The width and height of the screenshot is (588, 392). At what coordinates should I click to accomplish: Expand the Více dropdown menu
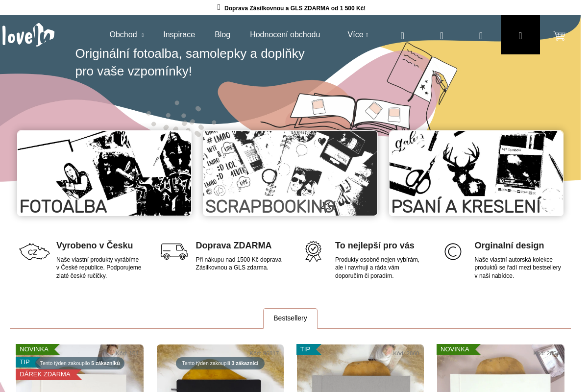point(358,35)
